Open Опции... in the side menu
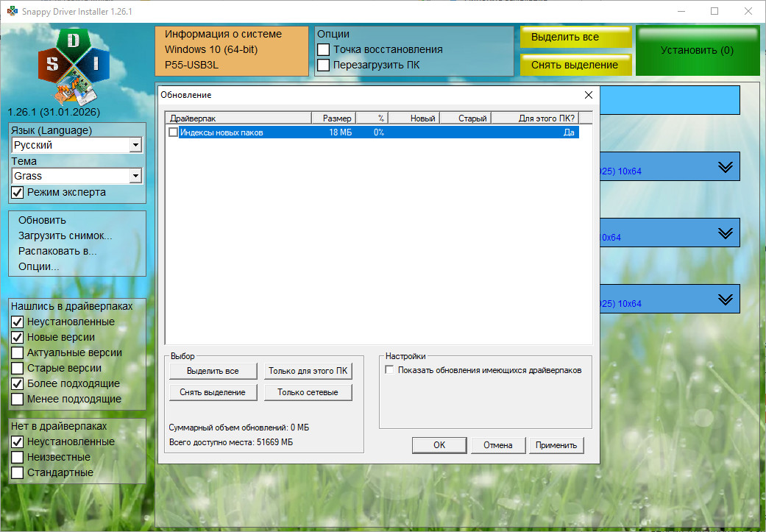 pos(38,266)
